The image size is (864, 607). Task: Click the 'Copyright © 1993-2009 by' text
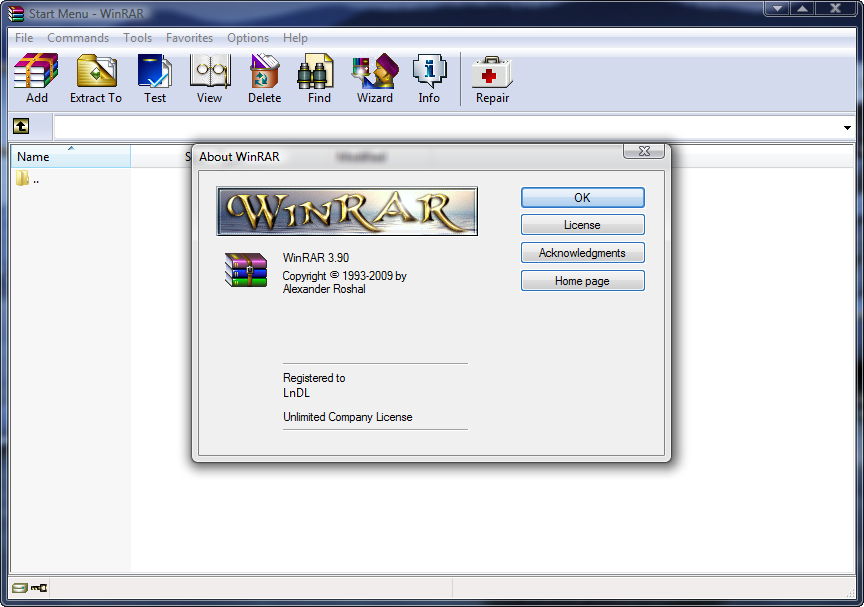click(344, 275)
